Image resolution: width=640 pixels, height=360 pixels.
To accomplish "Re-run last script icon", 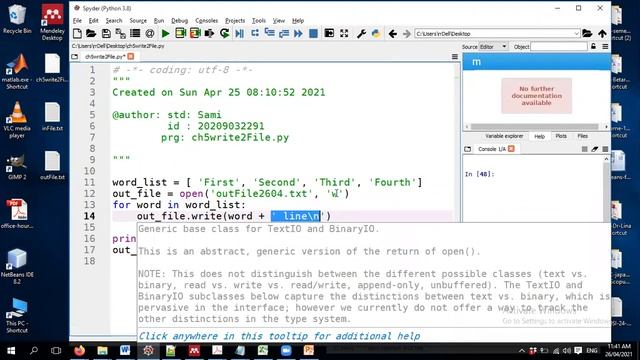I will 224,33.
